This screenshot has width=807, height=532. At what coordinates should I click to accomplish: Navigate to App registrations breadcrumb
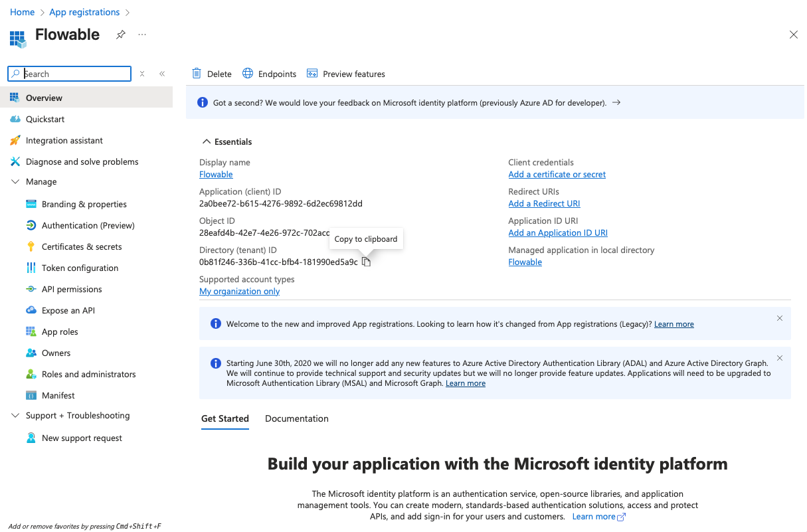point(84,12)
